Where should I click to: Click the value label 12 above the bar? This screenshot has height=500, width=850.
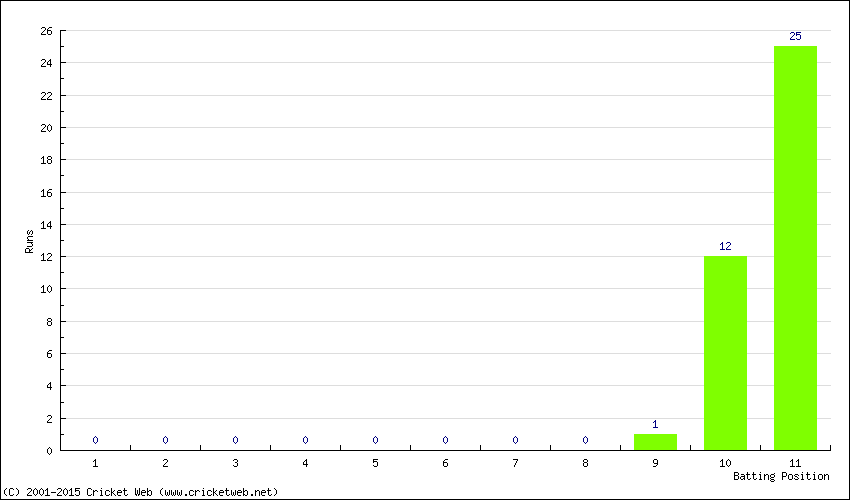pos(725,246)
